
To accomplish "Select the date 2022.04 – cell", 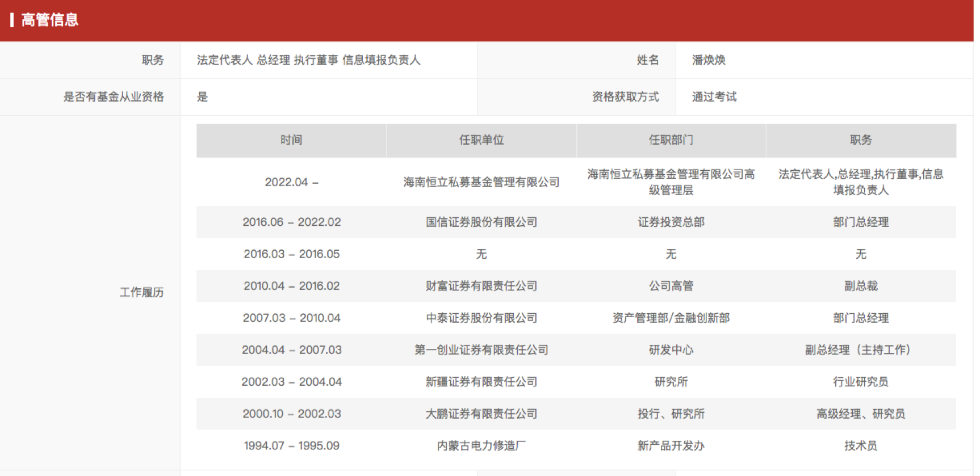I will pos(291,182).
